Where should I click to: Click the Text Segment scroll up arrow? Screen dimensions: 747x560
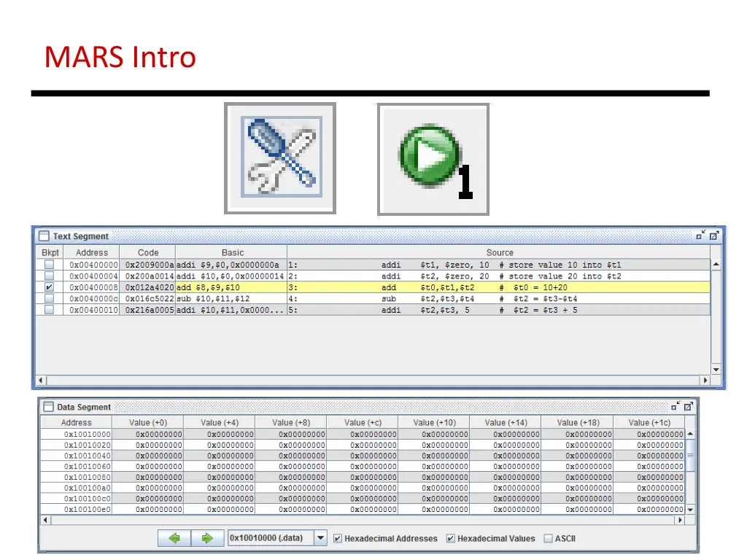(x=716, y=264)
